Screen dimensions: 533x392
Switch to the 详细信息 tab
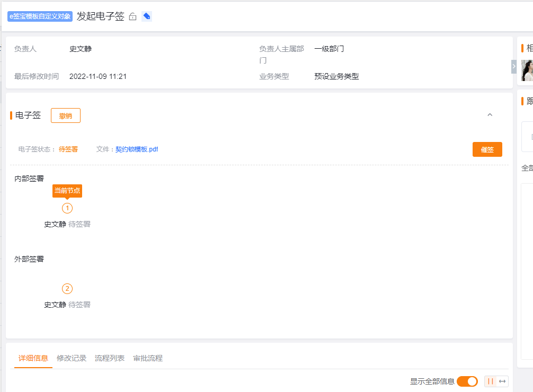(x=33, y=358)
